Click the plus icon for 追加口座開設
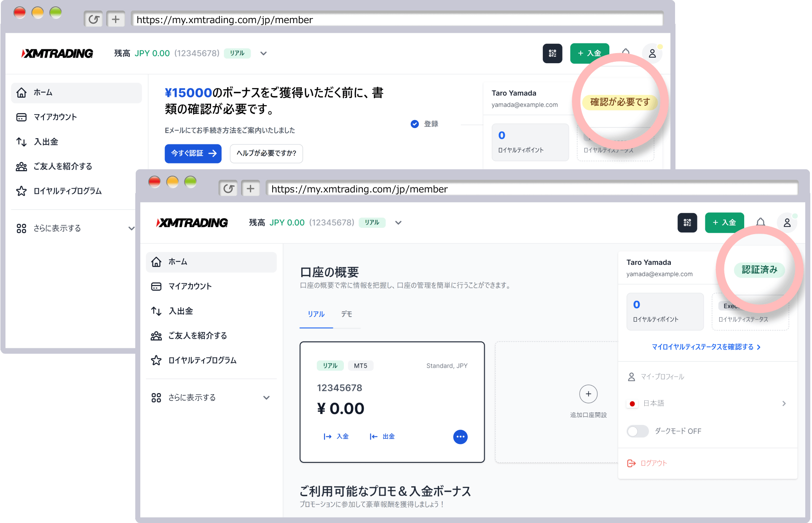This screenshot has height=523, width=812. pos(588,394)
